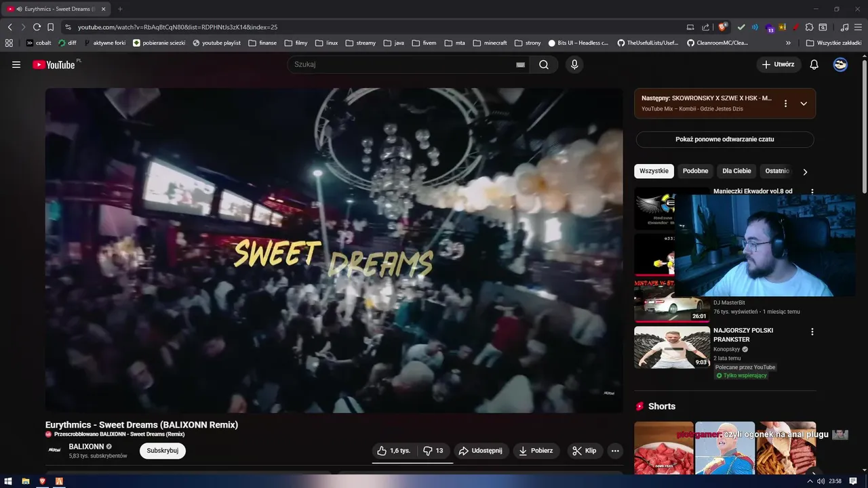868x488 pixels.
Task: Open the red pen extension icon
Action: coord(795,27)
